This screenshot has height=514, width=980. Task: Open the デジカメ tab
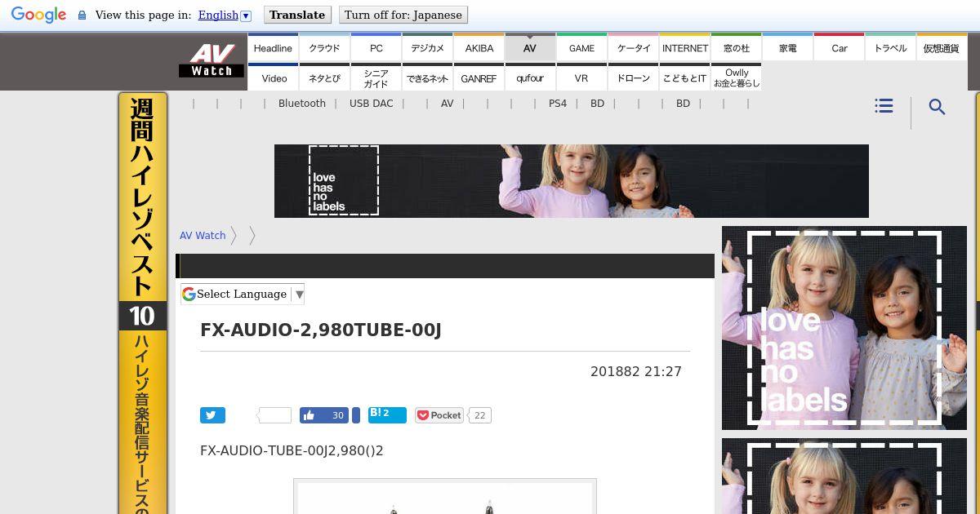pyautogui.click(x=427, y=47)
